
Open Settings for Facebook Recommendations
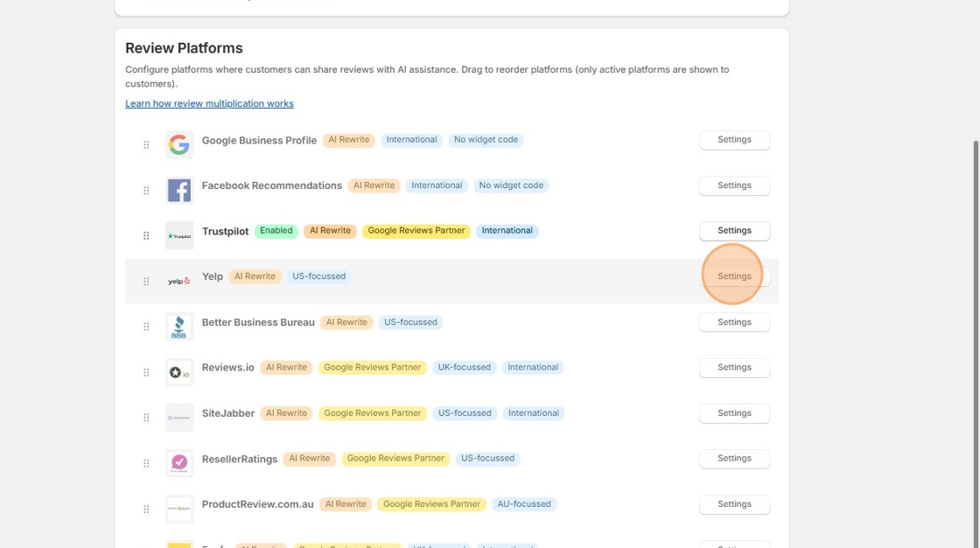(x=734, y=186)
